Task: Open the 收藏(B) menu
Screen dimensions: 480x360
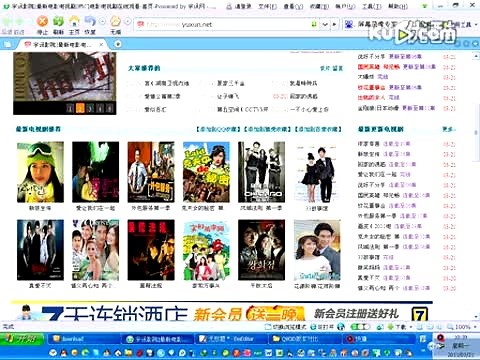Action: (320, 6)
